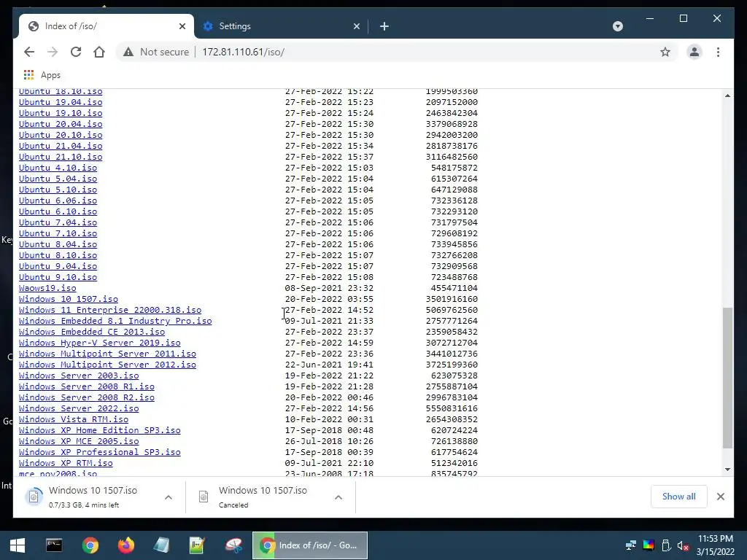Download Windows Multipoint Server 2011.iso
This screenshot has height=560, width=747.
point(108,354)
